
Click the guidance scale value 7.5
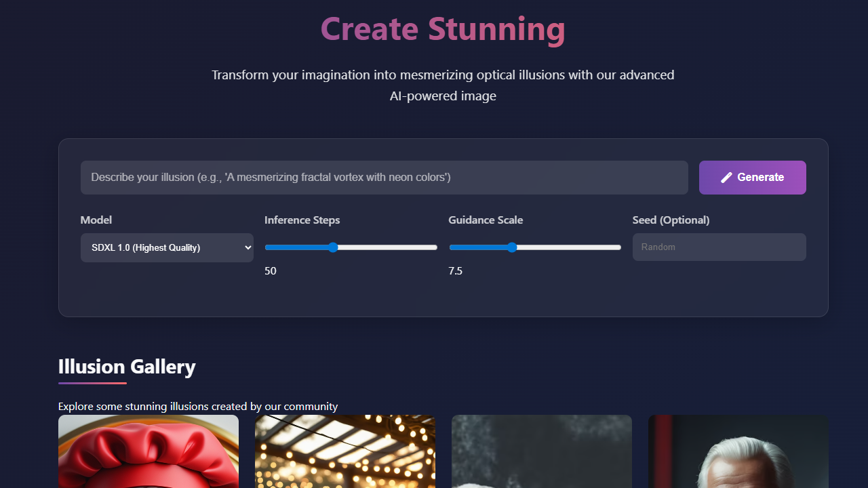click(x=456, y=271)
